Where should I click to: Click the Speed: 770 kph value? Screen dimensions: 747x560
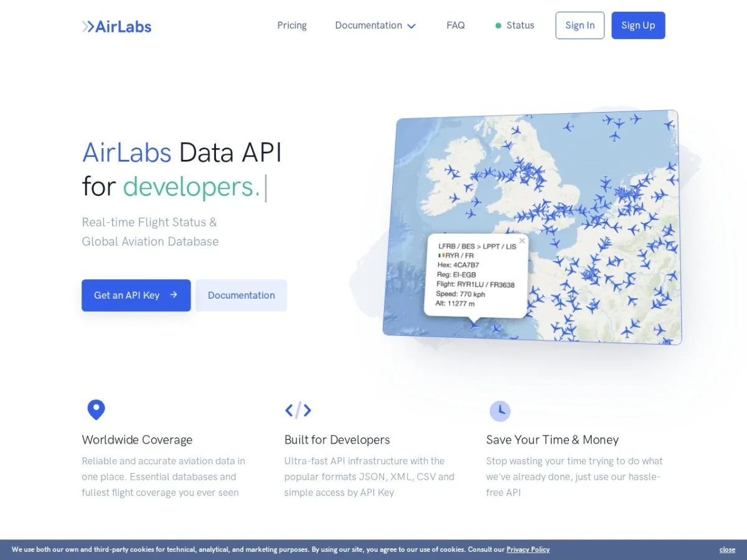(460, 294)
